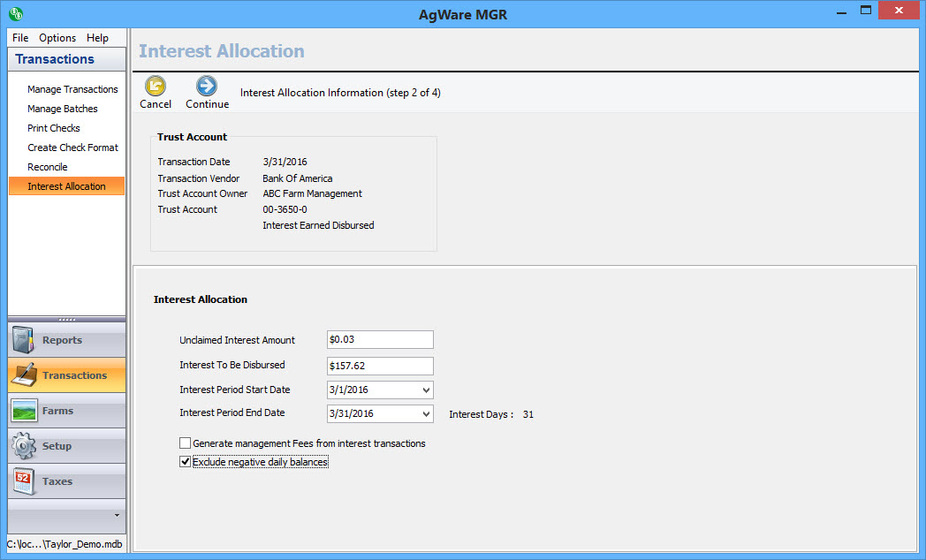The height and width of the screenshot is (560, 926).
Task: Click the Interest To Be Disbursed field
Action: pyautogui.click(x=380, y=366)
